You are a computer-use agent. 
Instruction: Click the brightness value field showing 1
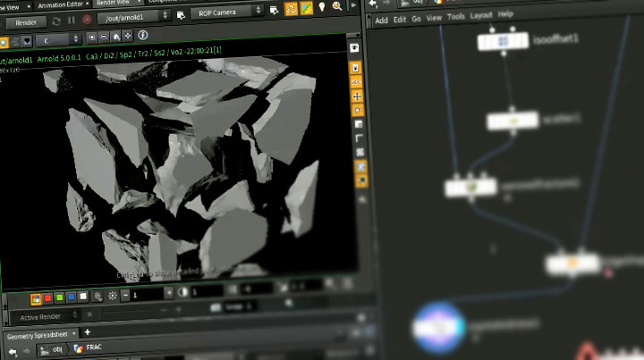[x=147, y=294]
